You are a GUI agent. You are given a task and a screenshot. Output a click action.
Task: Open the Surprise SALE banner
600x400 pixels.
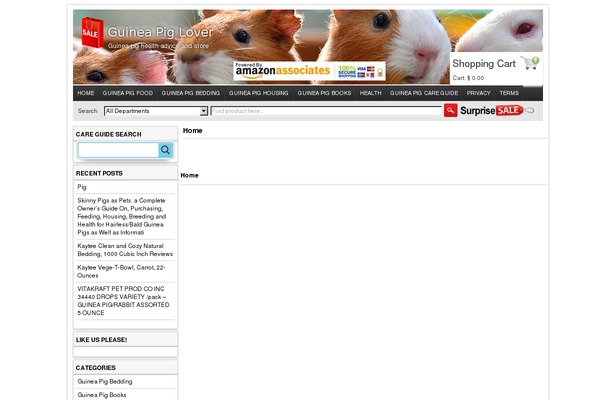click(497, 111)
